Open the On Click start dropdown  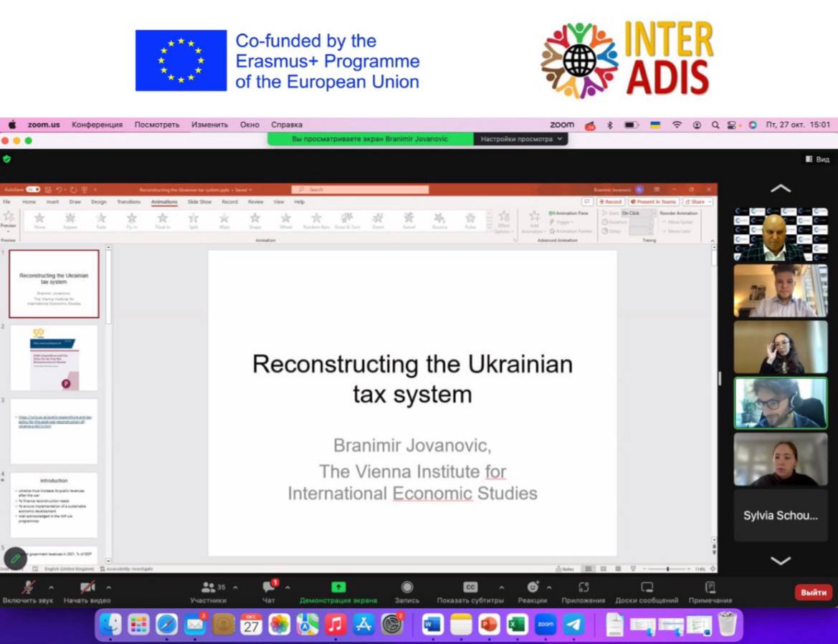click(638, 213)
